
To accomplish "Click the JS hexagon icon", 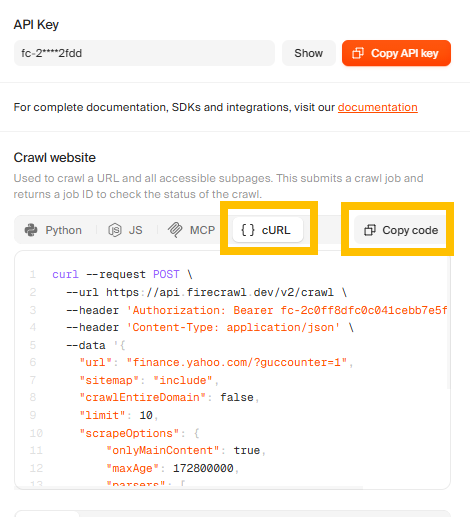I will click(115, 230).
